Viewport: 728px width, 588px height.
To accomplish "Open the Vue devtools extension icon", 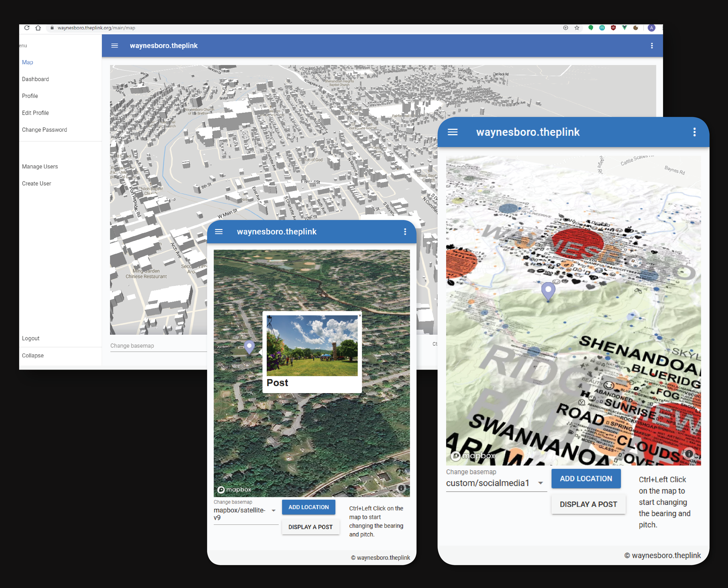I will click(625, 28).
